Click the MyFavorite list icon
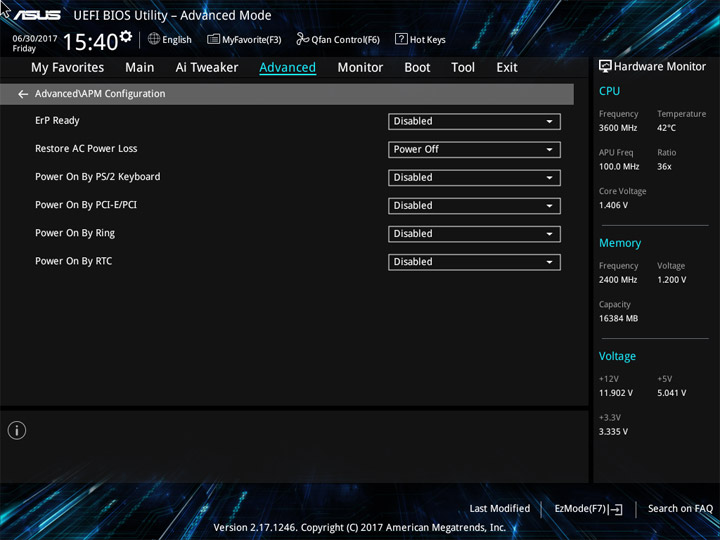The image size is (720, 540). (x=214, y=39)
